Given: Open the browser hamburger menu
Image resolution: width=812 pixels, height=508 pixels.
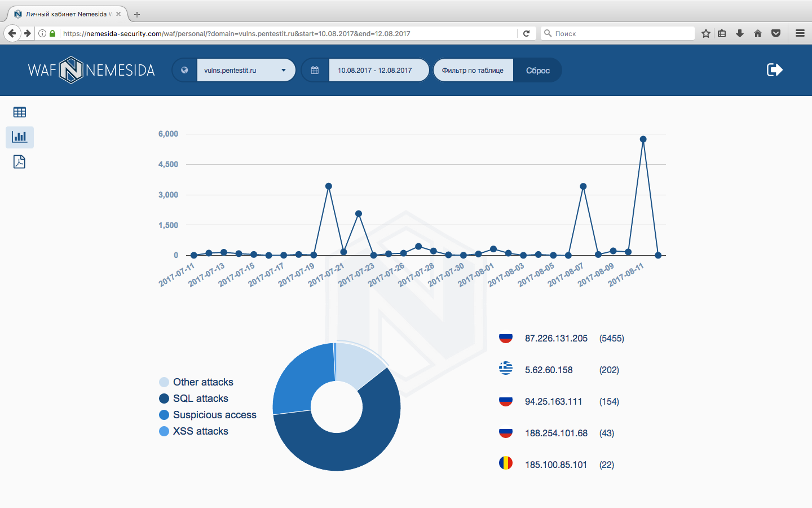Looking at the screenshot, I should click(800, 33).
